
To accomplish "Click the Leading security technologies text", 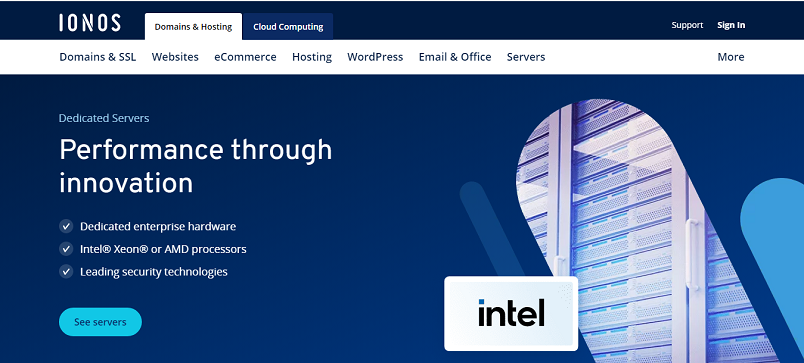I will tap(154, 272).
